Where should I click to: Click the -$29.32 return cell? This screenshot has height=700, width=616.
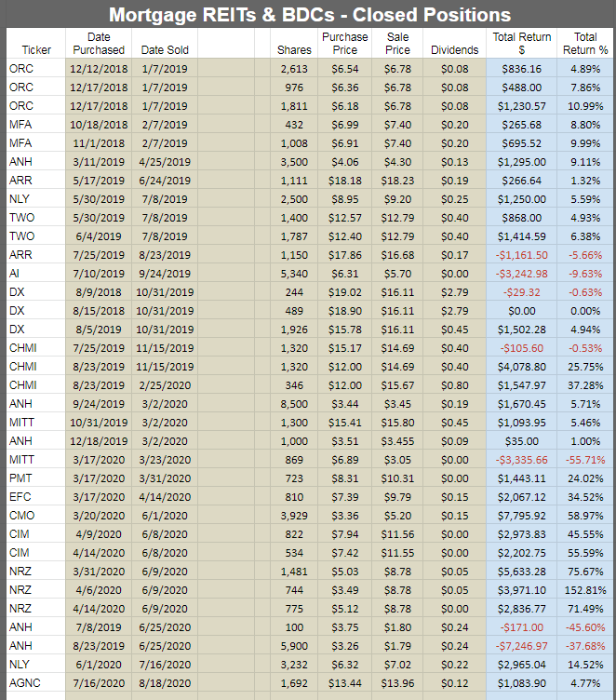click(x=521, y=292)
